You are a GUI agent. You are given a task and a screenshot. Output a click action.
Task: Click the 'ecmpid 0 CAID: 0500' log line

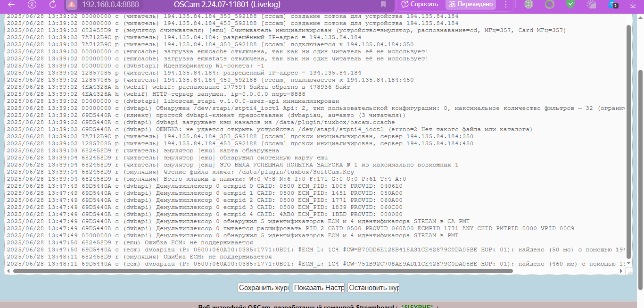click(205, 186)
